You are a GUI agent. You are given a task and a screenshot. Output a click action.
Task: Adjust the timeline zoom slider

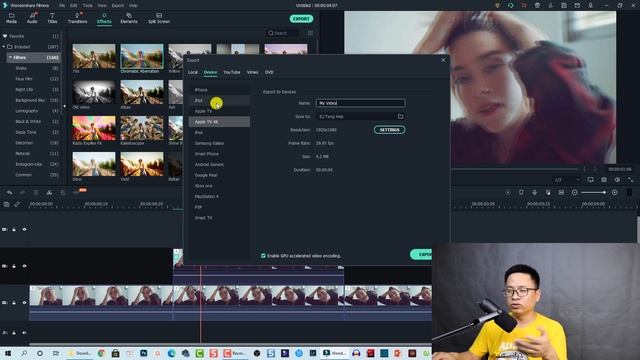pos(594,192)
